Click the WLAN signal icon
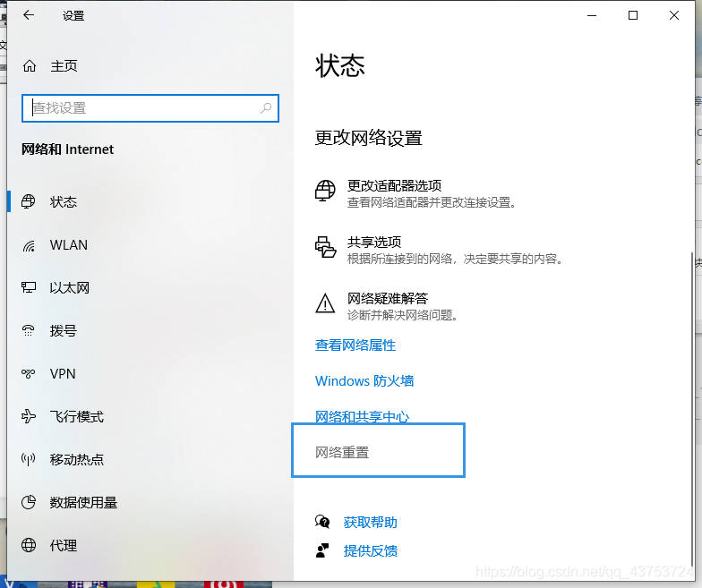Image resolution: width=702 pixels, height=588 pixels. pos(29,245)
